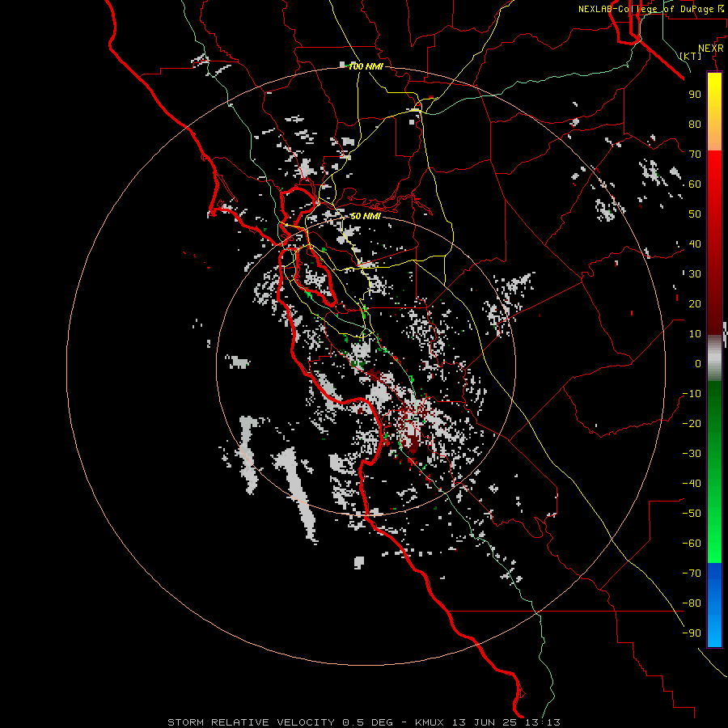Viewport: 728px width, 728px height.
Task: Select the positive 50 value on velocity scale
Action: tap(695, 214)
